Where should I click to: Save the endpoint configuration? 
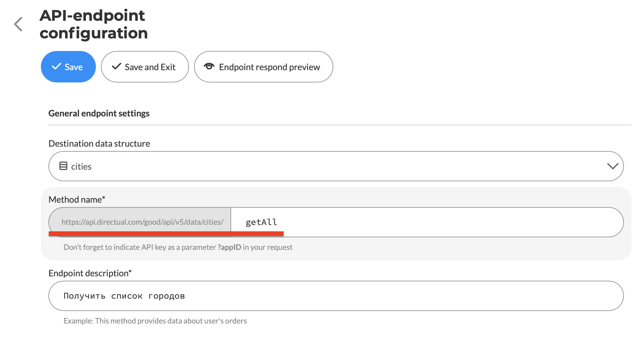[68, 67]
